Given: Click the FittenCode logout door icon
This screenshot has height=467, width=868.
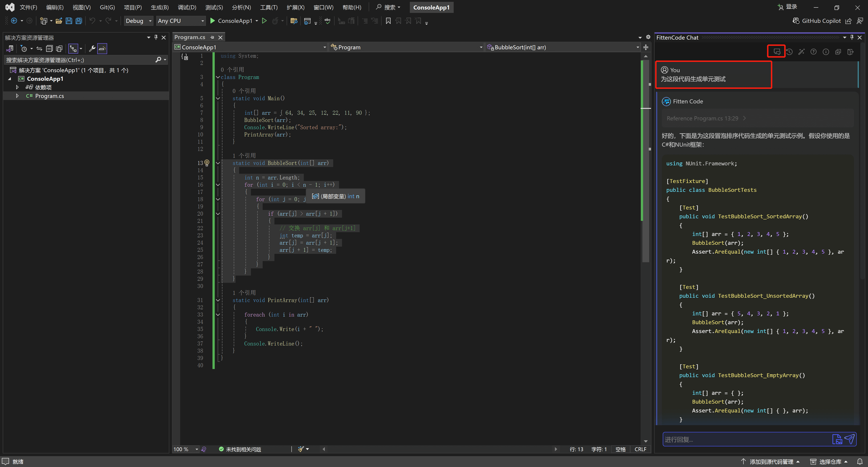Looking at the screenshot, I should click(850, 52).
